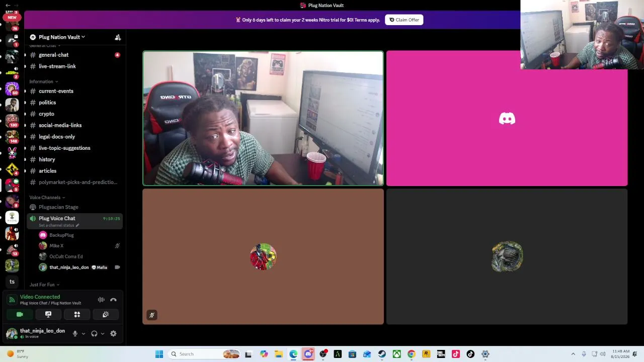644x362 pixels.
Task: Open the server with the 50 badge
Action: [12, 89]
